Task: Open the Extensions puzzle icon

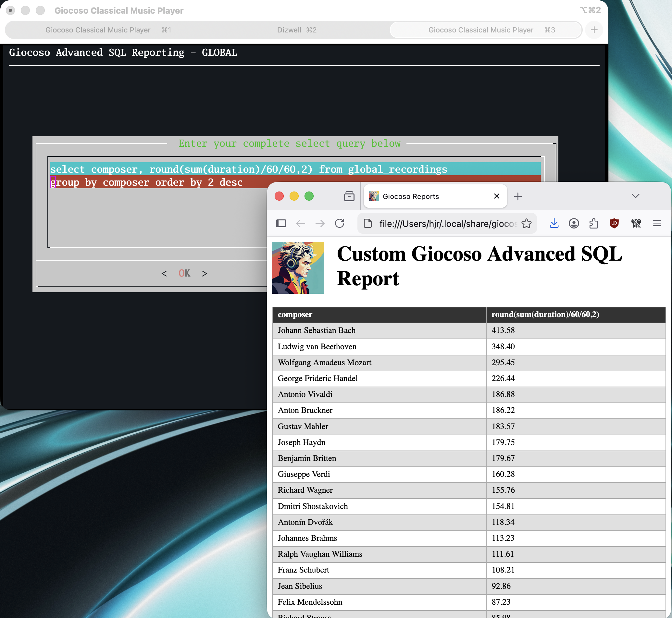Action: coord(593,223)
